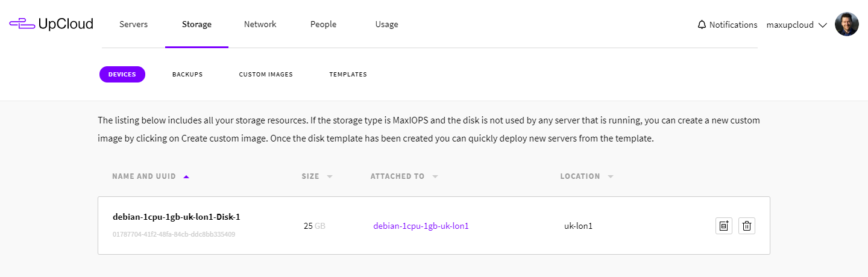Screen dimensions: 868x277
Task: Navigate to the People page
Action: pyautogui.click(x=323, y=25)
